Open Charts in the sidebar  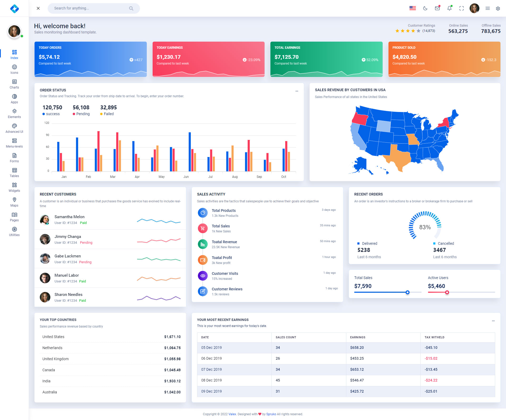(14, 84)
